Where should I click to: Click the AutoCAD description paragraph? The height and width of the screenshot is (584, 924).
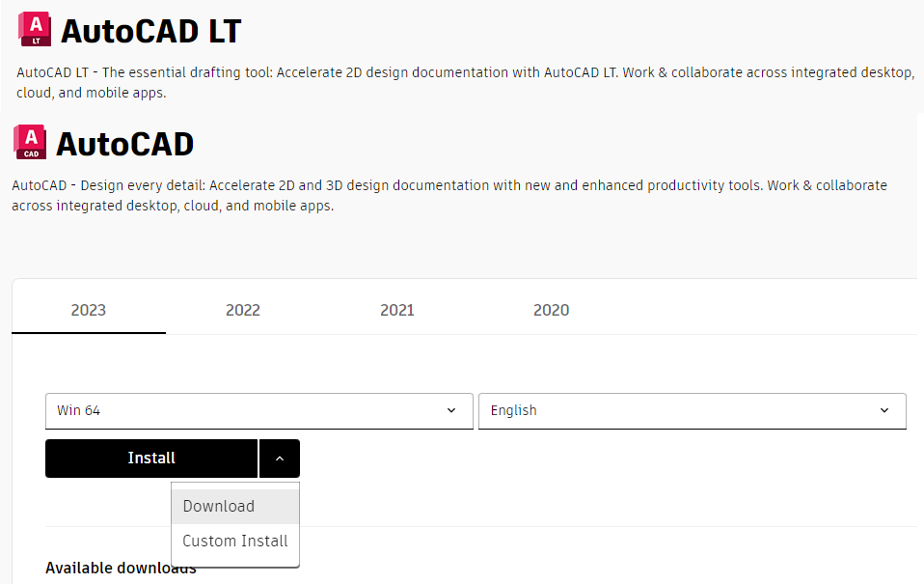click(x=449, y=195)
